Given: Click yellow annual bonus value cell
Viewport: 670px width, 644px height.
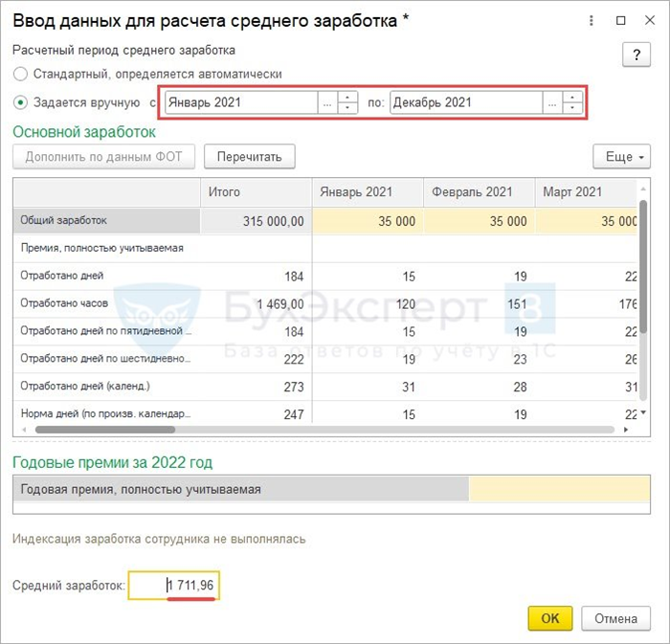Looking at the screenshot, I should tap(559, 489).
